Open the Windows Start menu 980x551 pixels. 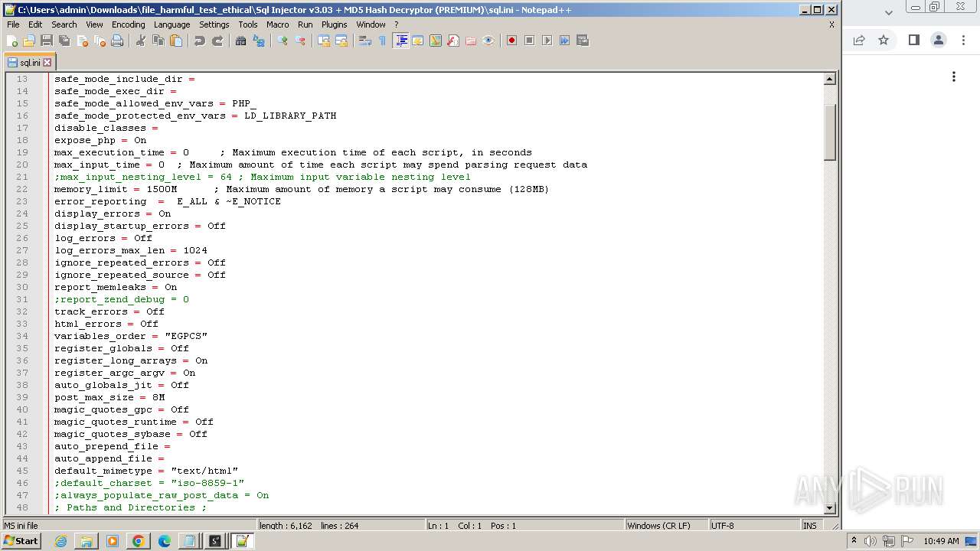21,541
